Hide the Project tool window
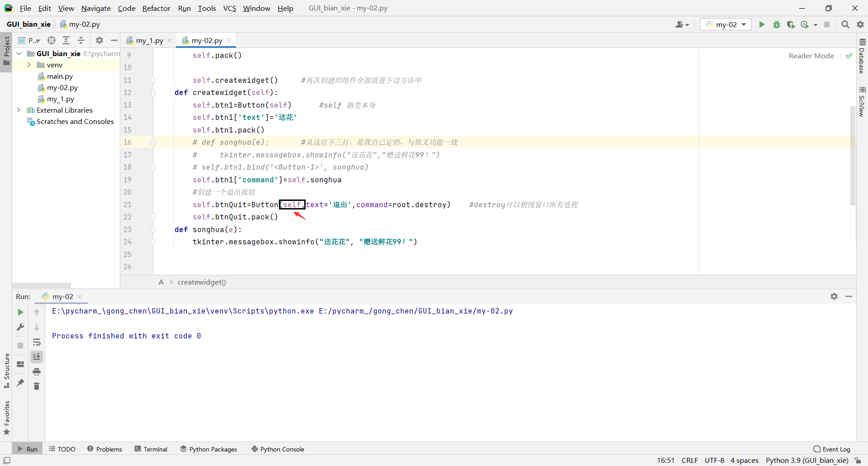 114,40
